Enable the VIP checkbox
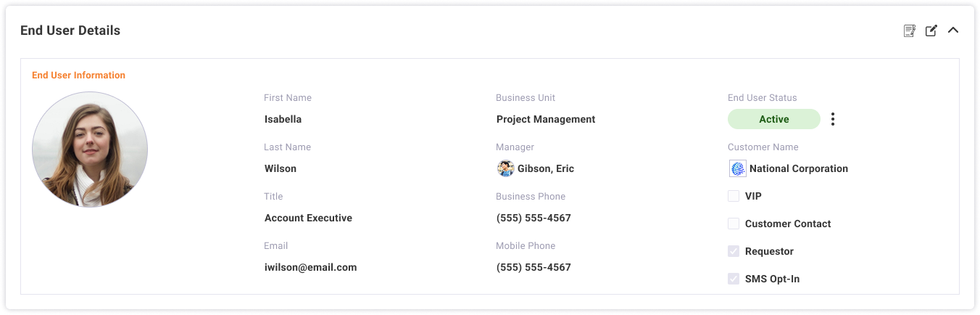 (x=734, y=196)
